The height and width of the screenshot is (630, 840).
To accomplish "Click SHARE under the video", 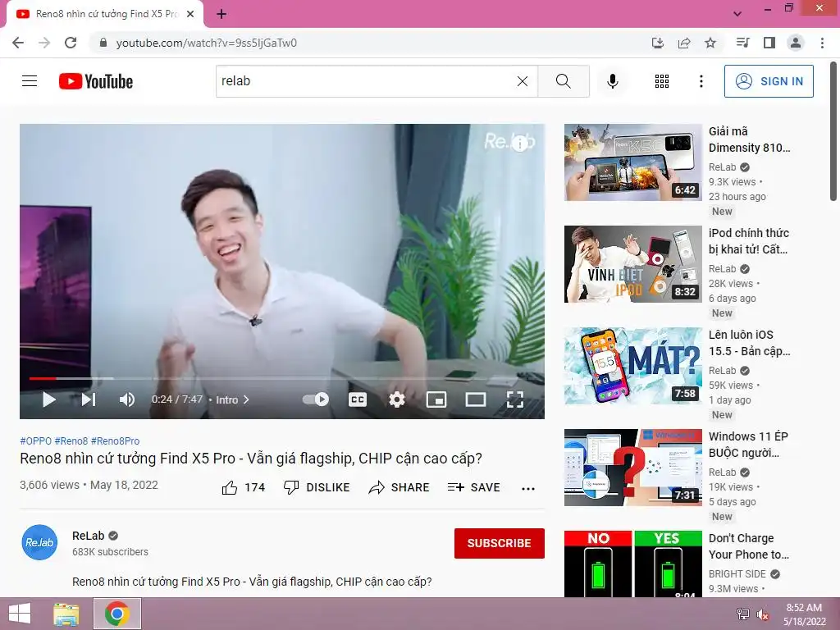I will click(x=399, y=487).
